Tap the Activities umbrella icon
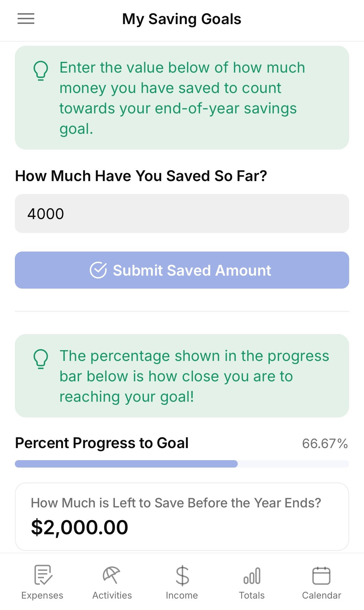 point(112,575)
